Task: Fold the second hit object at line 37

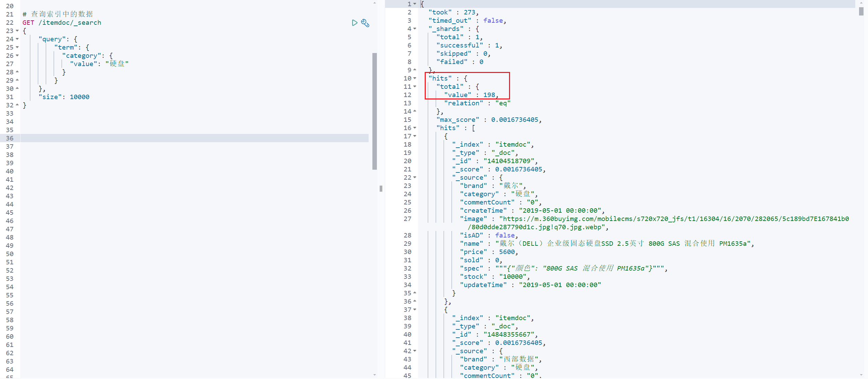Action: (x=415, y=309)
